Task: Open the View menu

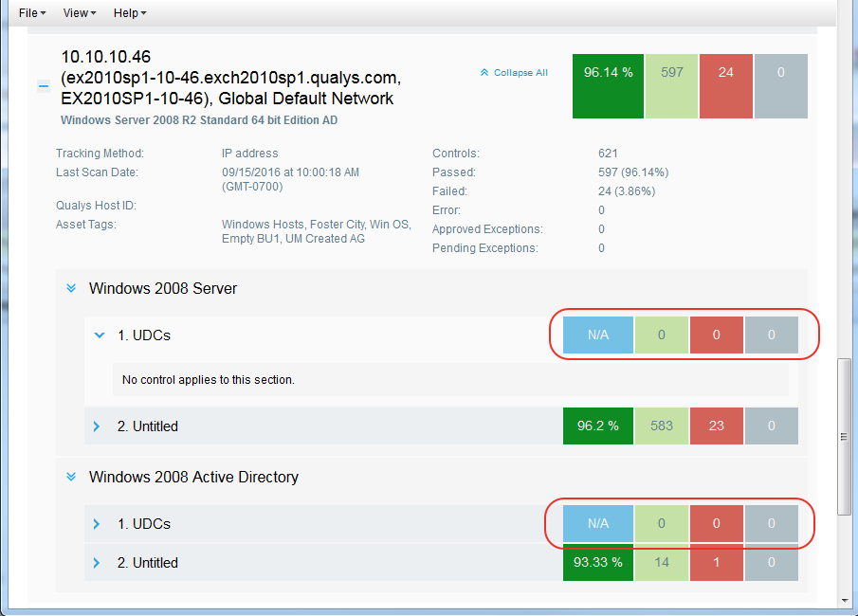Action: (80, 12)
